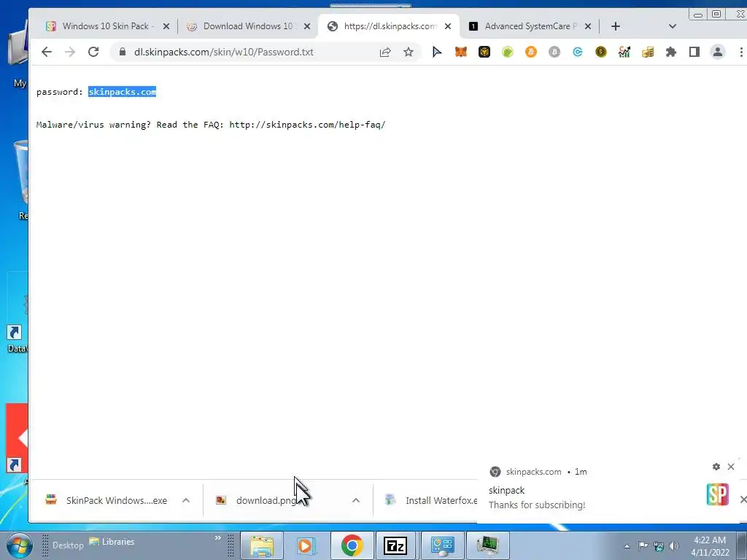
Task: Open Windows Explorer from the taskbar
Action: coord(262,545)
